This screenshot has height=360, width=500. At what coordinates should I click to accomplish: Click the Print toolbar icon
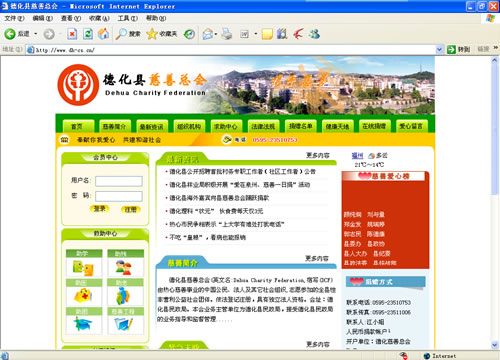pyautogui.click(x=227, y=34)
